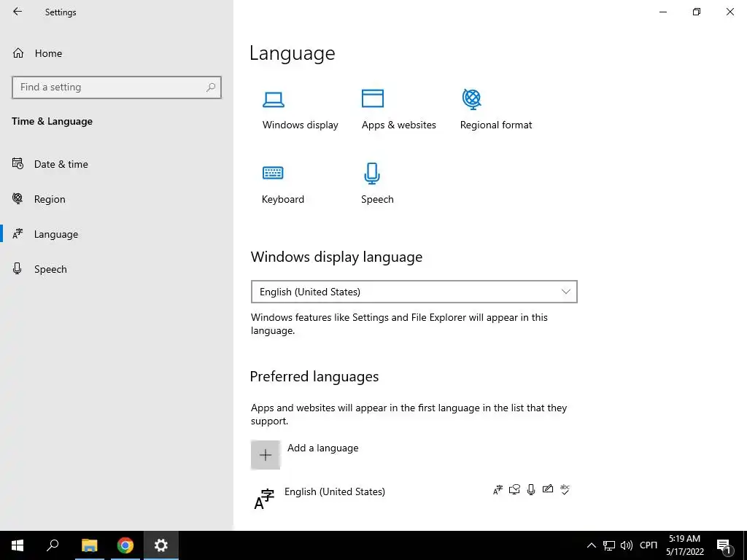Open the Apps & websites label link
Screen dimensions: 747x560
coord(399,125)
